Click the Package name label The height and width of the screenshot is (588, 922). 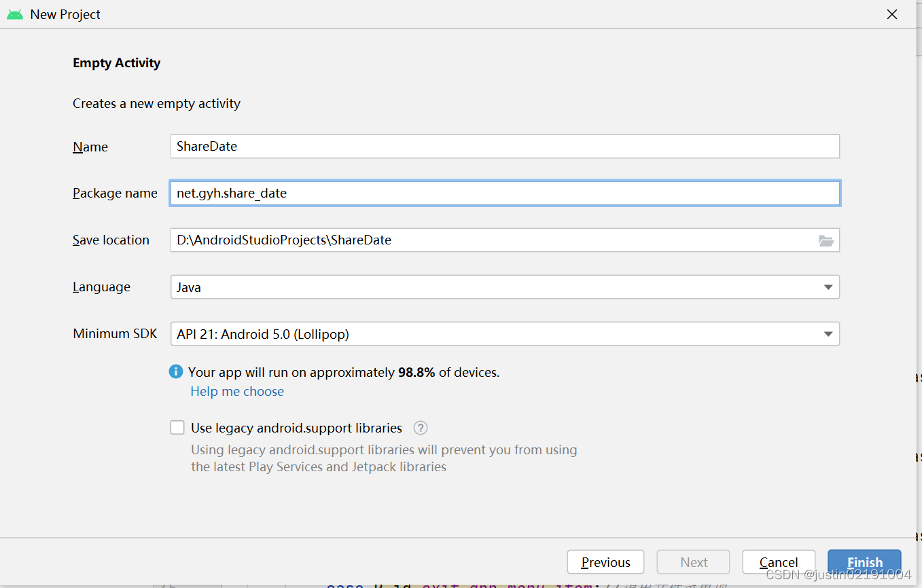click(115, 194)
